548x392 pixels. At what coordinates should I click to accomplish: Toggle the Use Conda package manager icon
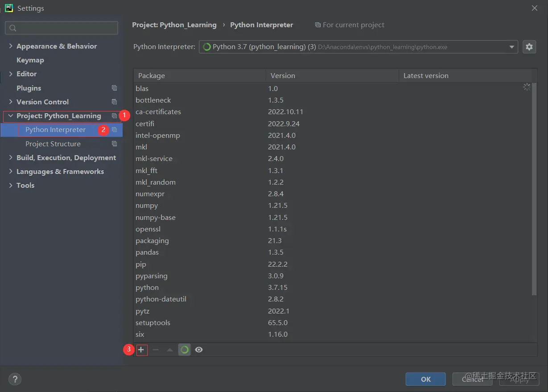coord(185,350)
